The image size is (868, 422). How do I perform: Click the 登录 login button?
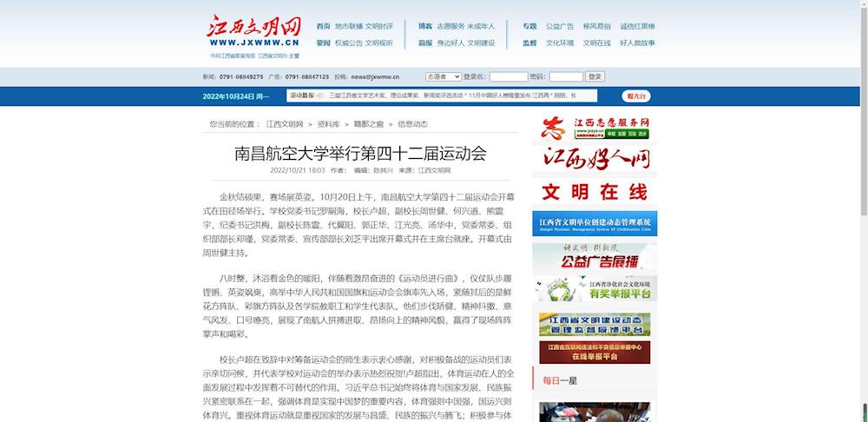pyautogui.click(x=594, y=76)
